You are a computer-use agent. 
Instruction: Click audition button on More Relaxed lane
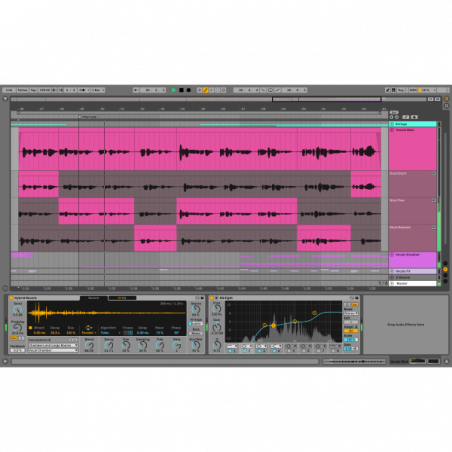[433, 227]
